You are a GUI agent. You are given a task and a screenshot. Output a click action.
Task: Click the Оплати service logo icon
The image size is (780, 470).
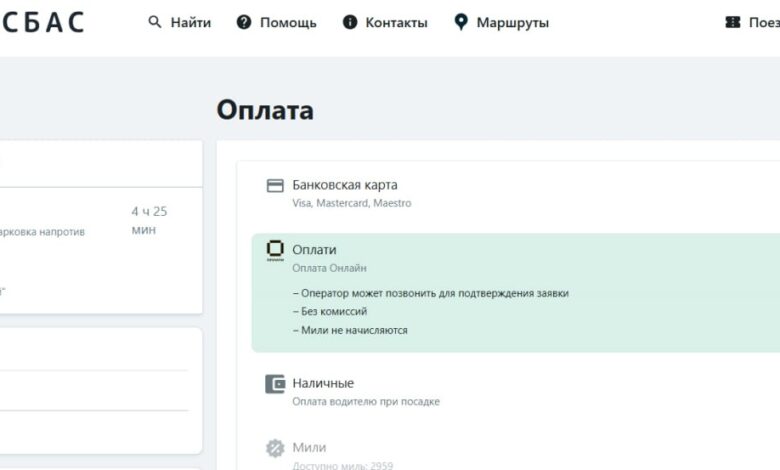[x=275, y=250]
